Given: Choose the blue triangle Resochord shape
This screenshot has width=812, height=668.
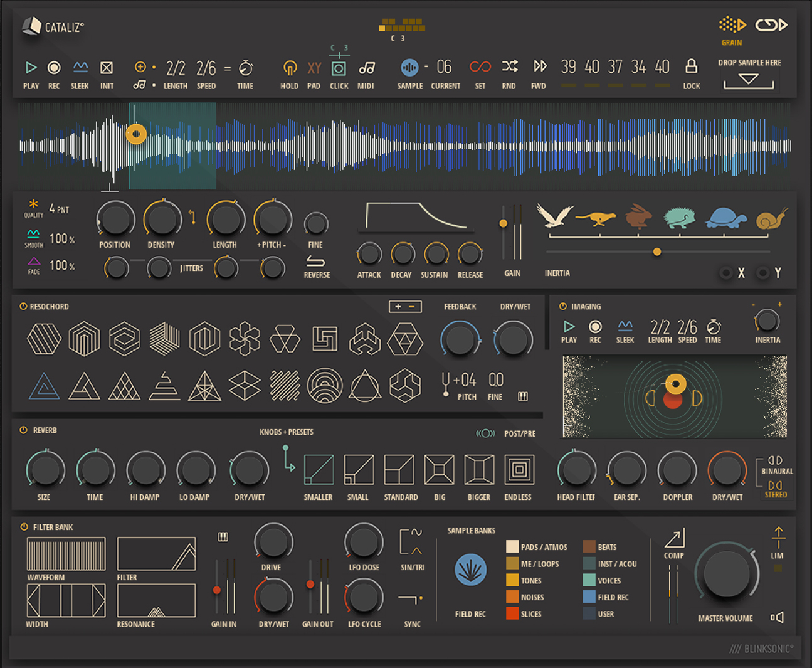Looking at the screenshot, I should click(x=44, y=386).
